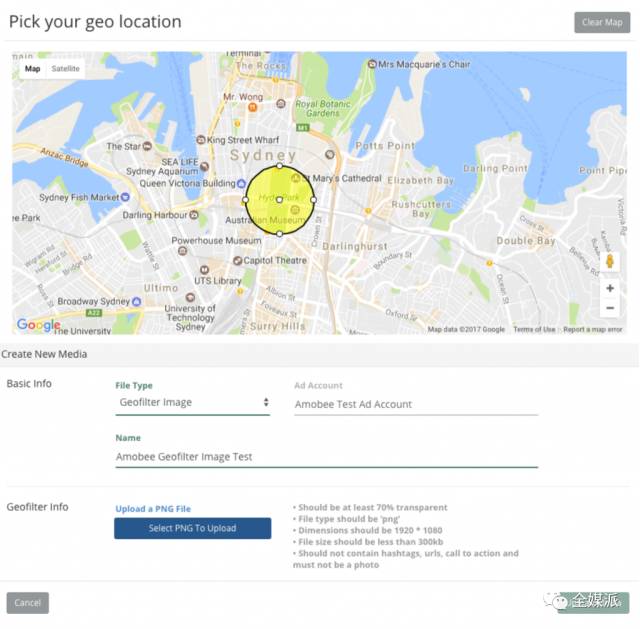Click the Street View pegman icon
The image size is (640, 629).
click(x=610, y=261)
